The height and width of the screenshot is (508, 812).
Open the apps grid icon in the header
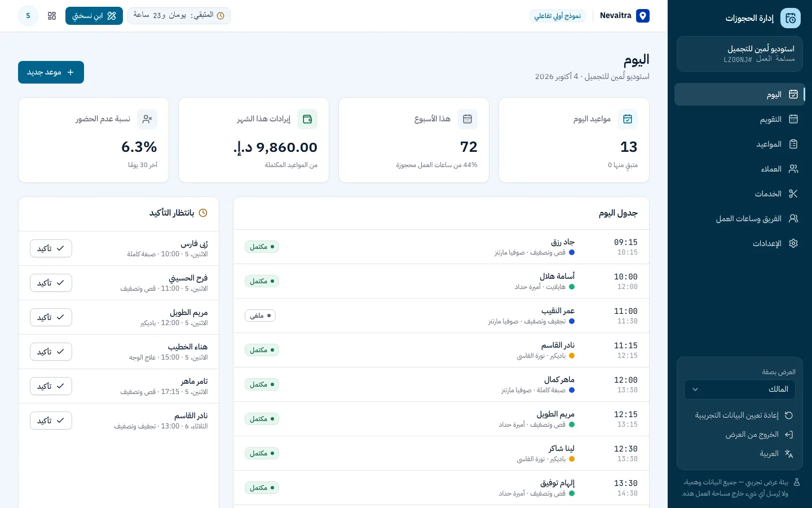click(52, 16)
